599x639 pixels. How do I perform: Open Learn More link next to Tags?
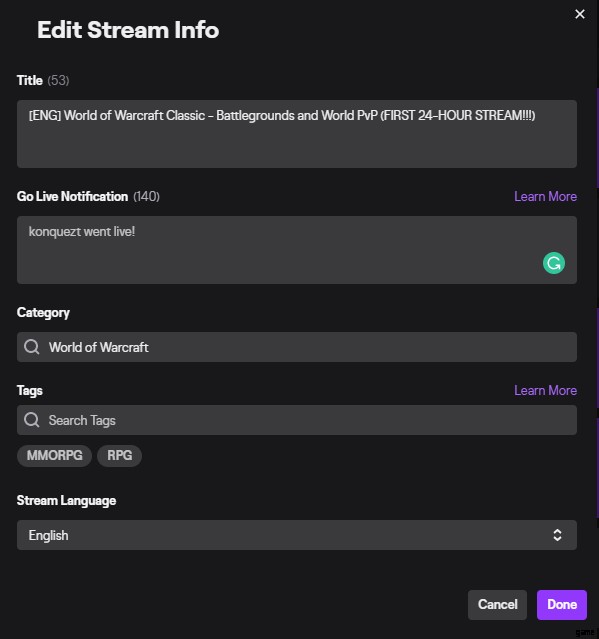(545, 390)
